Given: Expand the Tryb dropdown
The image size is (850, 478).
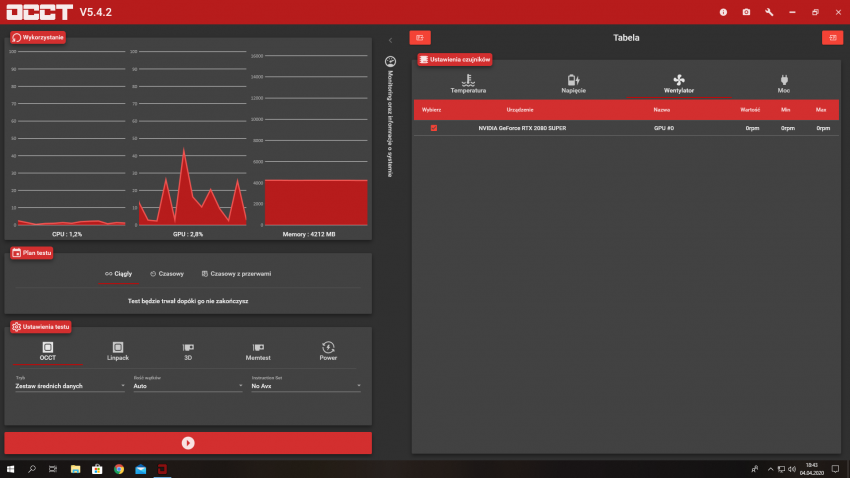Looking at the screenshot, I should coord(70,385).
